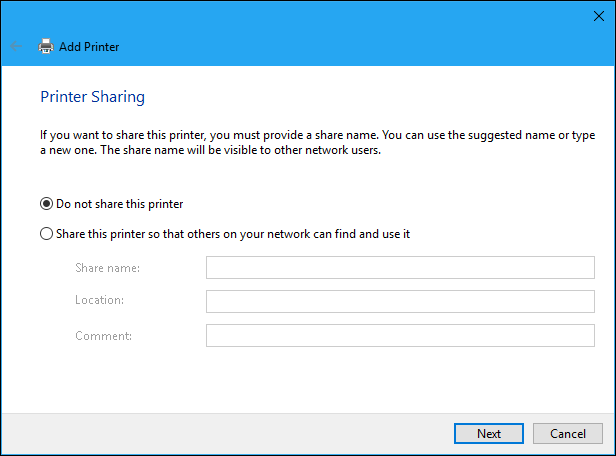
Task: Click the Comment label
Action: pos(101,335)
